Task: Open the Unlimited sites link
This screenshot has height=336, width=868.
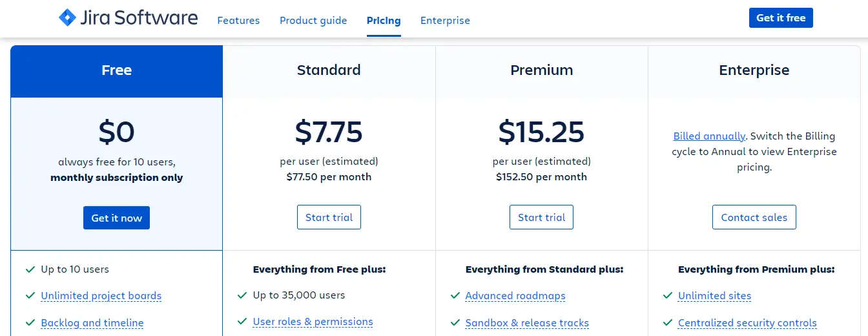Action: pos(714,296)
